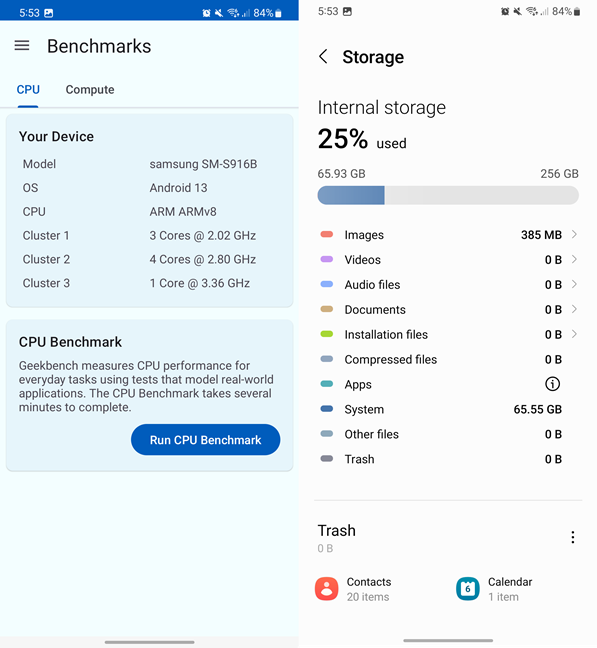
Task: Tap the 385 MB Images size
Action: [x=541, y=235]
